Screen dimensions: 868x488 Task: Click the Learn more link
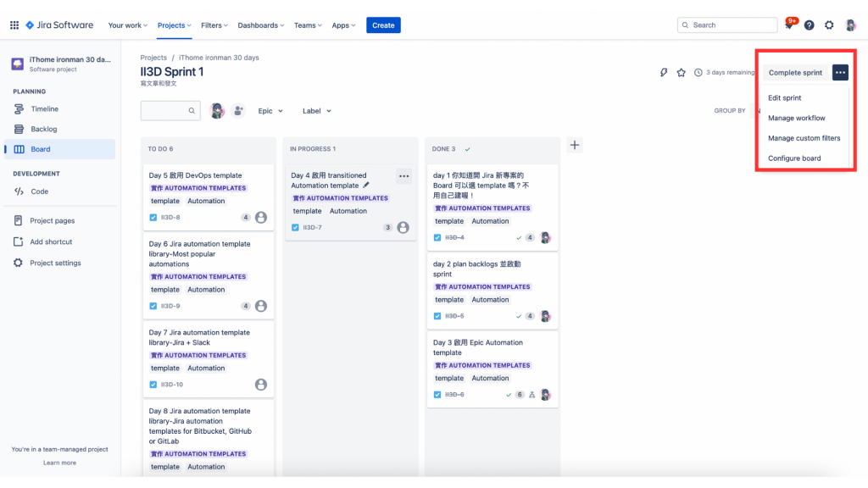pyautogui.click(x=60, y=463)
